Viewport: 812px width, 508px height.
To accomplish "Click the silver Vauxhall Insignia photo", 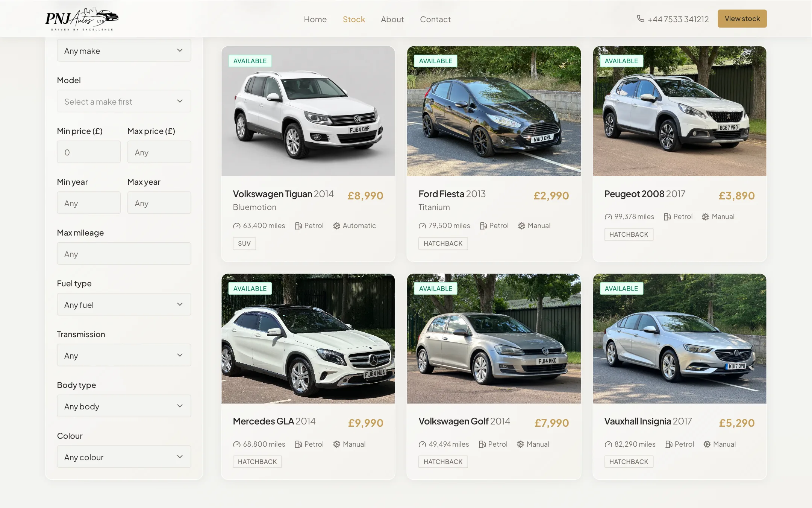I will pos(679,339).
